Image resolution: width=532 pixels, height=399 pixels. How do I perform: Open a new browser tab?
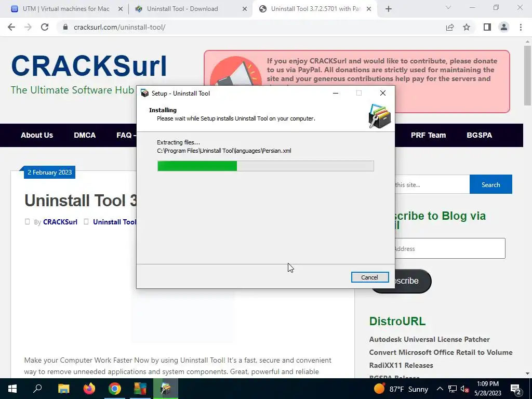(389, 9)
